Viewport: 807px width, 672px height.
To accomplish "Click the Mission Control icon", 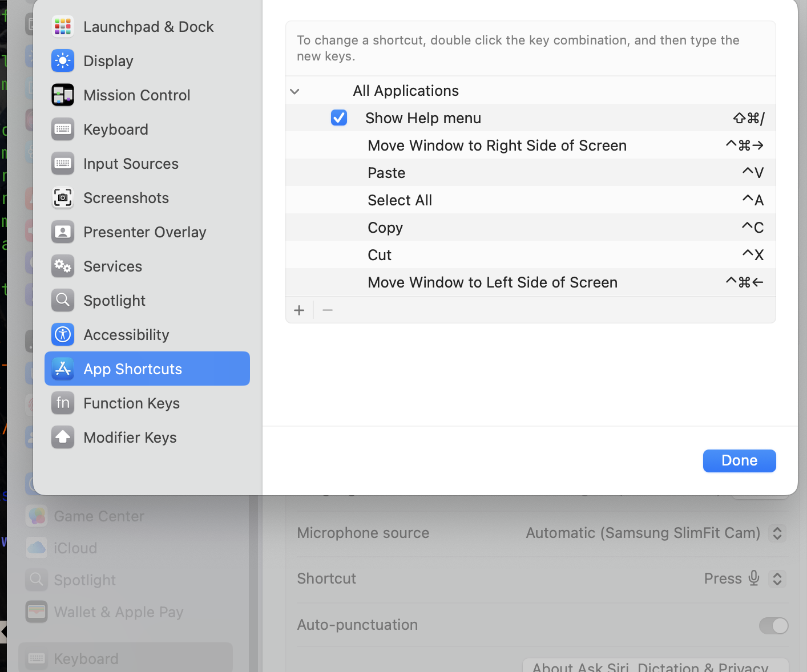I will 63,95.
